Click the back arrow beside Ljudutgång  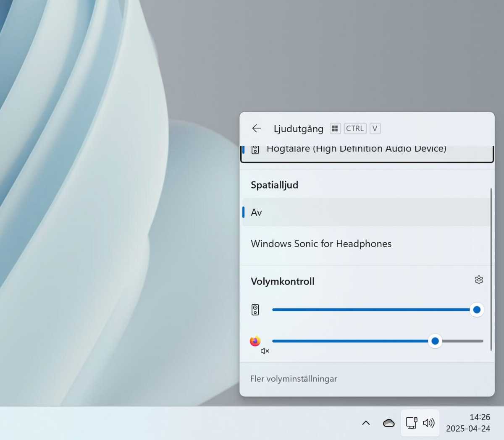[256, 128]
